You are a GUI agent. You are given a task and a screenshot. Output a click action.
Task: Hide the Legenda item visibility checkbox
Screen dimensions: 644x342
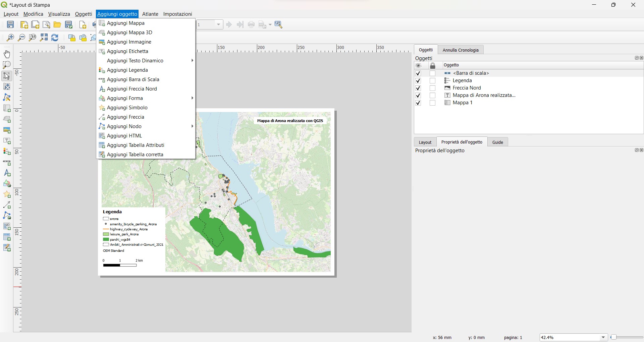point(418,81)
